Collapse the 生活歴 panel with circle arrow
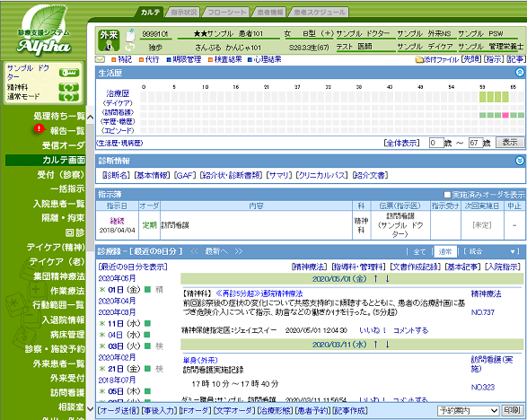Image resolution: width=527 pixels, height=420 pixels. pos(520,72)
